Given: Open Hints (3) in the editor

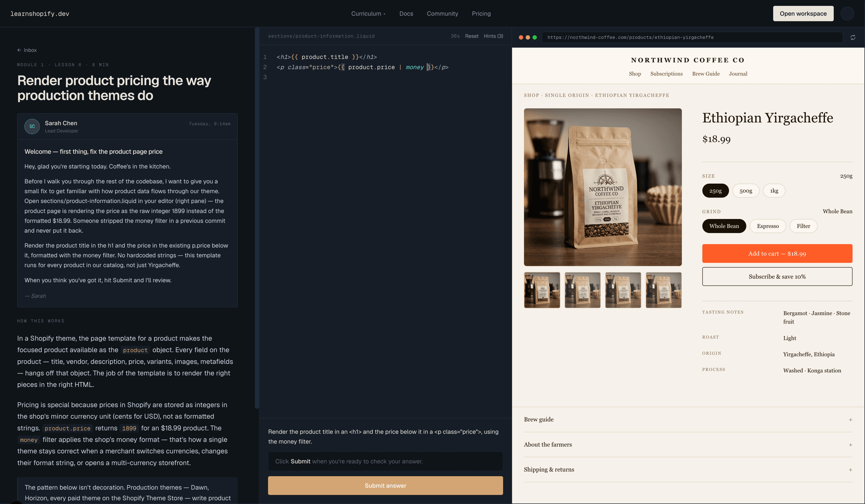Looking at the screenshot, I should pos(493,36).
